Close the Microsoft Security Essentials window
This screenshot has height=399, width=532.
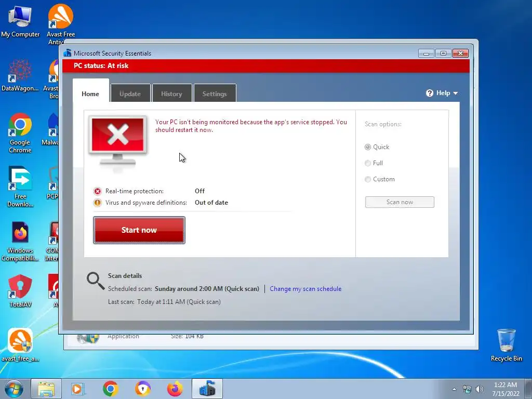tap(460, 54)
